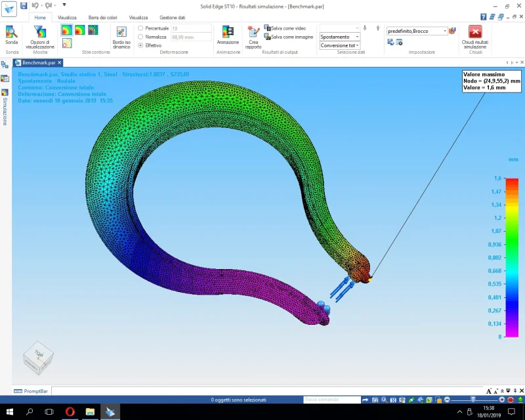Open Opzioni di visualizzazione
Screen dimensions: 525x420
tap(40, 35)
